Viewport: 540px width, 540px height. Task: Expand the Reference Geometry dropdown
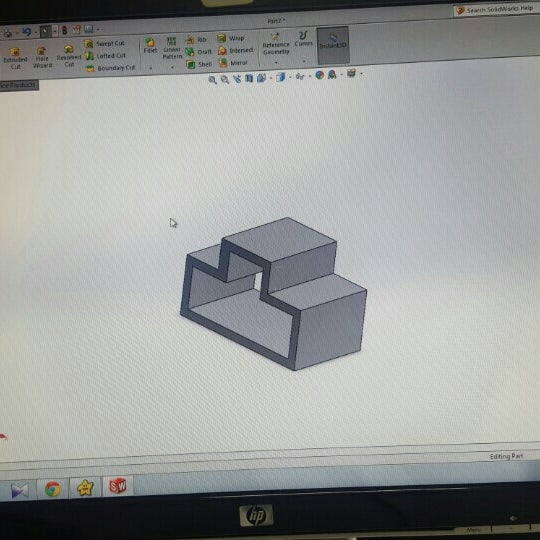[x=276, y=63]
